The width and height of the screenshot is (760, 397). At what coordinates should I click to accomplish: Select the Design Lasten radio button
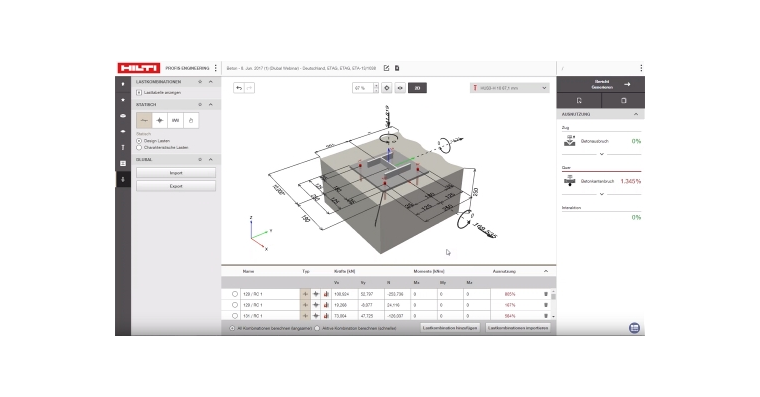click(x=139, y=141)
